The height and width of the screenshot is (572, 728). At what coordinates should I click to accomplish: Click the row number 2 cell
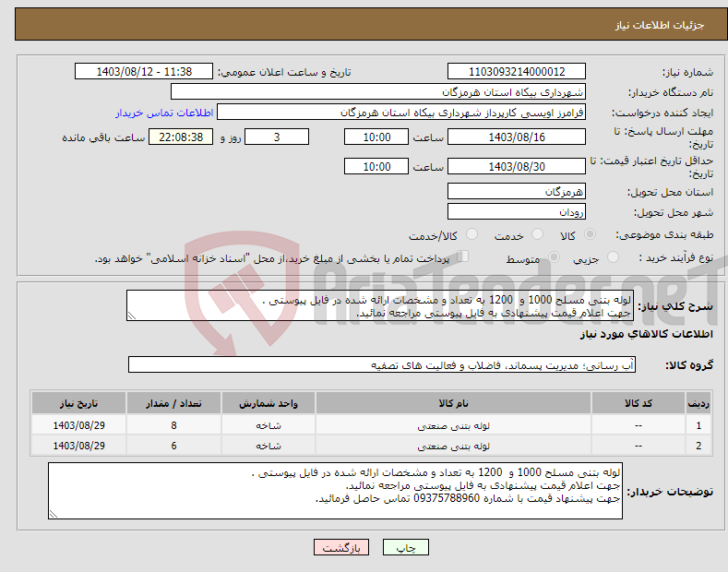pyautogui.click(x=698, y=446)
